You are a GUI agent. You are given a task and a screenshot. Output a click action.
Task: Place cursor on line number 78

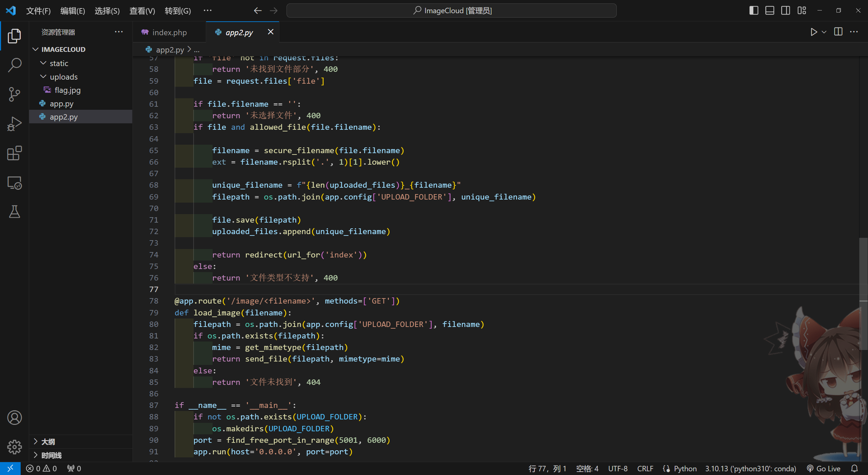pos(154,301)
